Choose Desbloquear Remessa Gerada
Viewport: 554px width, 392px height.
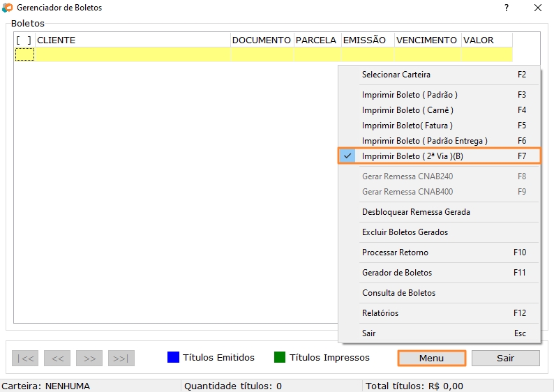click(439, 212)
